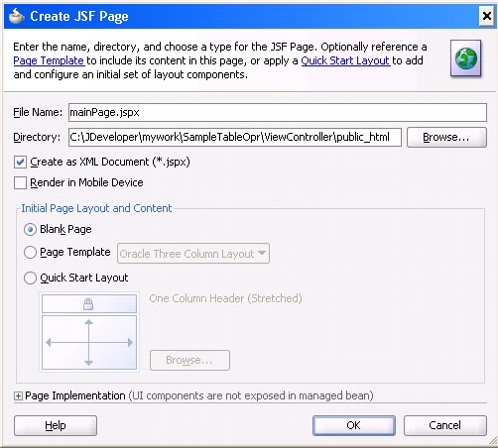Choose the Quick Start Layout radio option

30,278
